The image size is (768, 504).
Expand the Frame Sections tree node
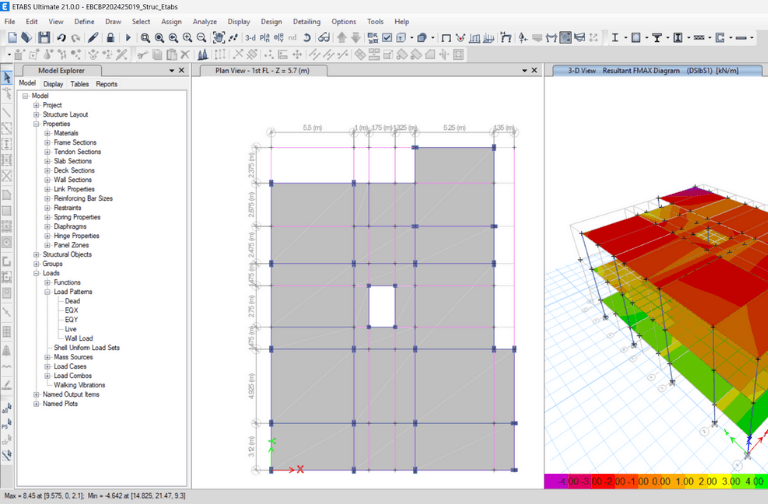point(47,143)
